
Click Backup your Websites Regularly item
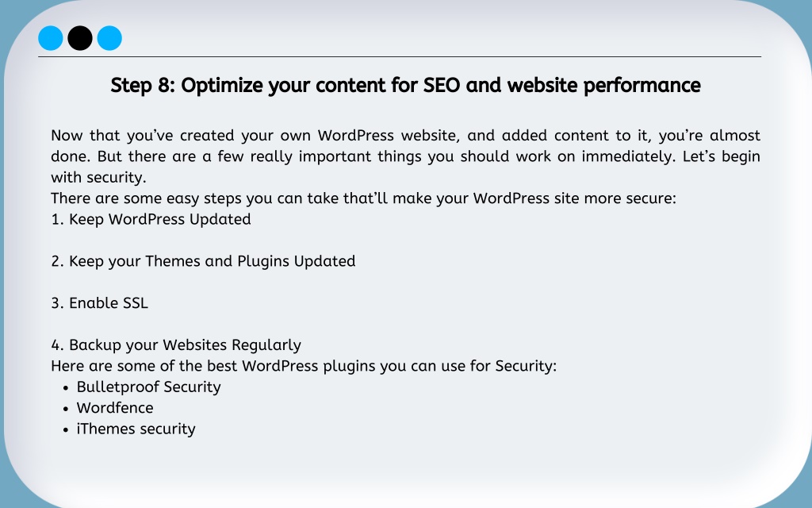coord(176,345)
